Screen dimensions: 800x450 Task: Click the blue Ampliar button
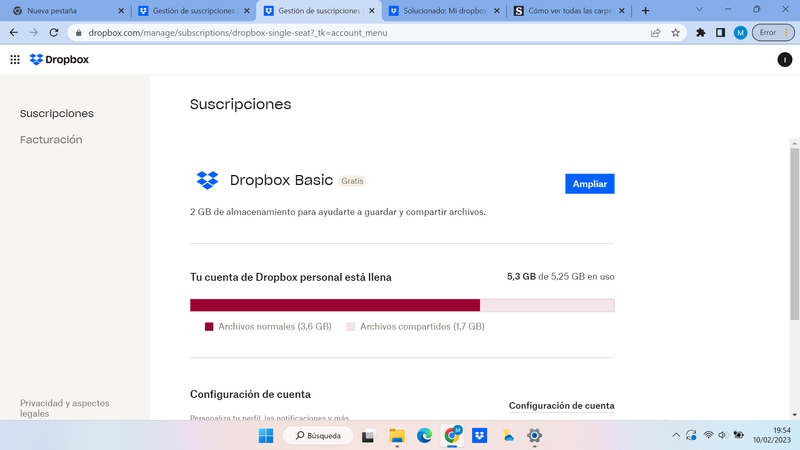click(x=589, y=184)
